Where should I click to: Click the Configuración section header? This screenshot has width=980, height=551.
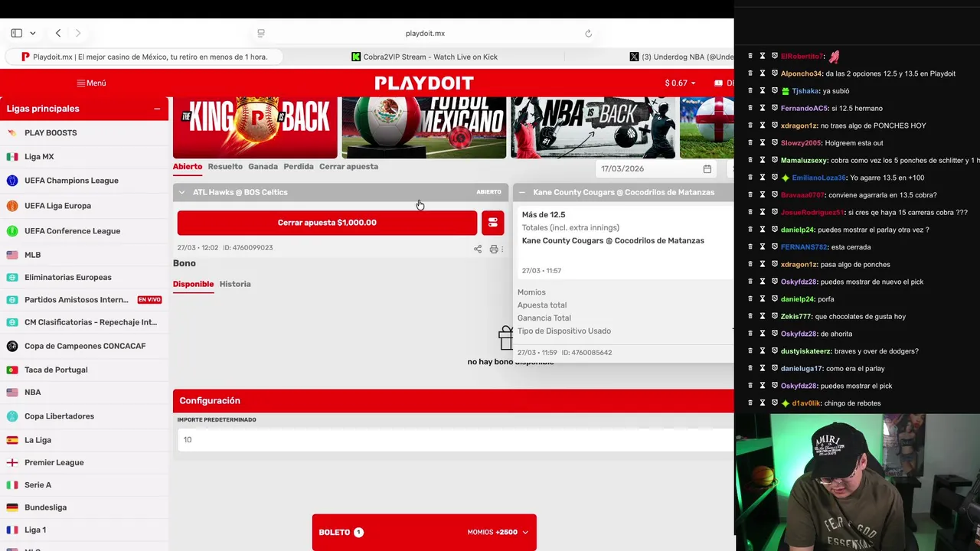(453, 401)
